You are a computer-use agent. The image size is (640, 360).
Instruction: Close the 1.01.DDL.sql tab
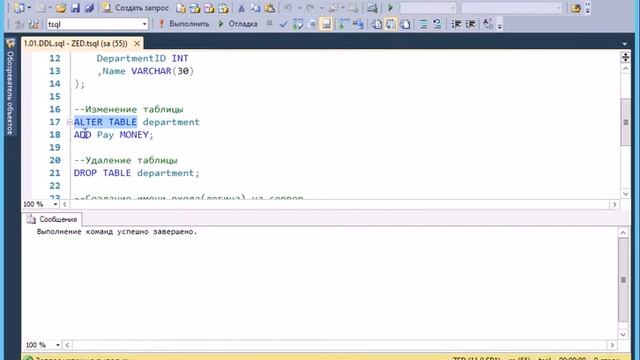click(x=137, y=43)
